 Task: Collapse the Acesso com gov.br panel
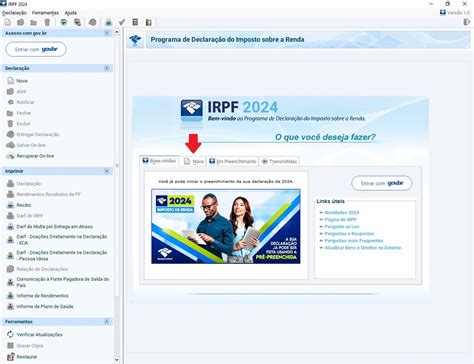(107, 33)
